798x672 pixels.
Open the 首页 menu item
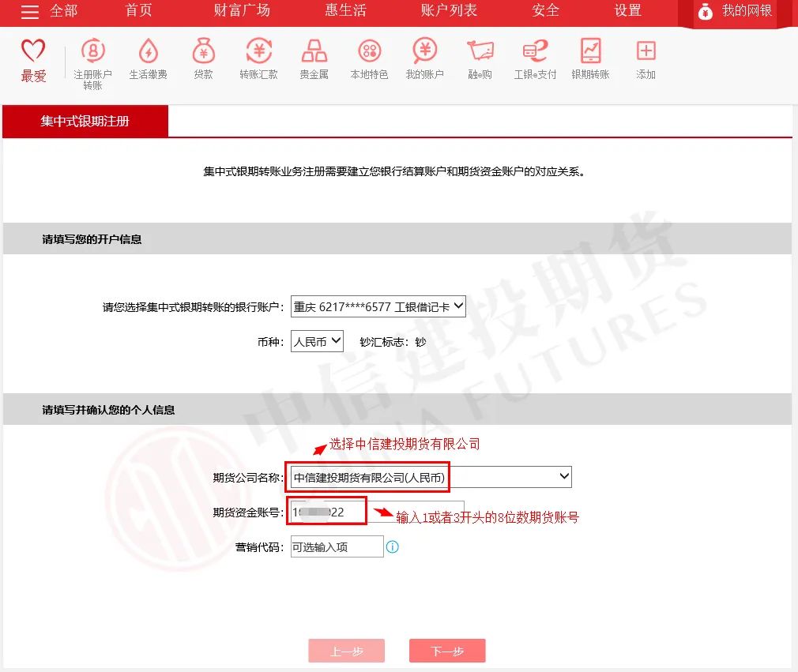point(138,10)
